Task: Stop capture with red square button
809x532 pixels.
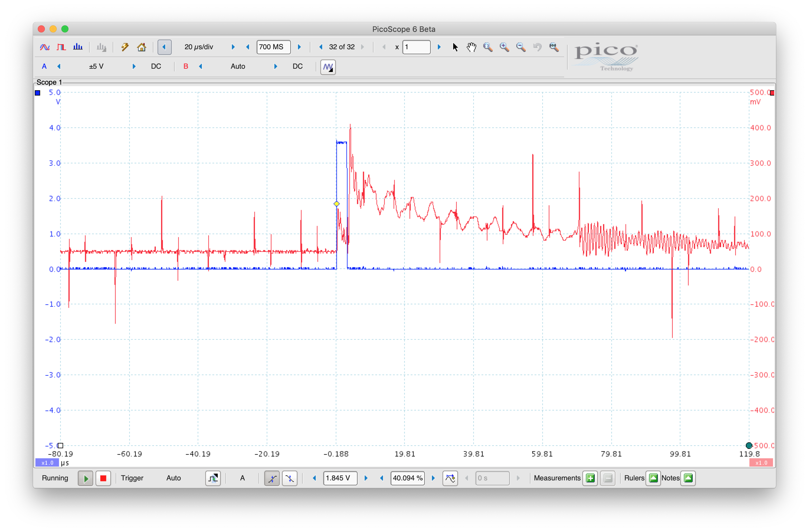Action: [103, 478]
